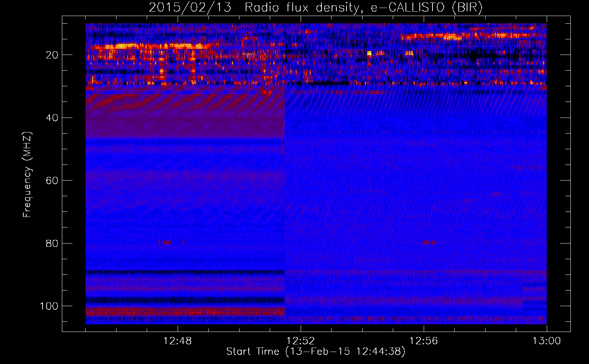Click the 20 frequency tick label
Screen dimensions: 589x364
pyautogui.click(x=52, y=55)
